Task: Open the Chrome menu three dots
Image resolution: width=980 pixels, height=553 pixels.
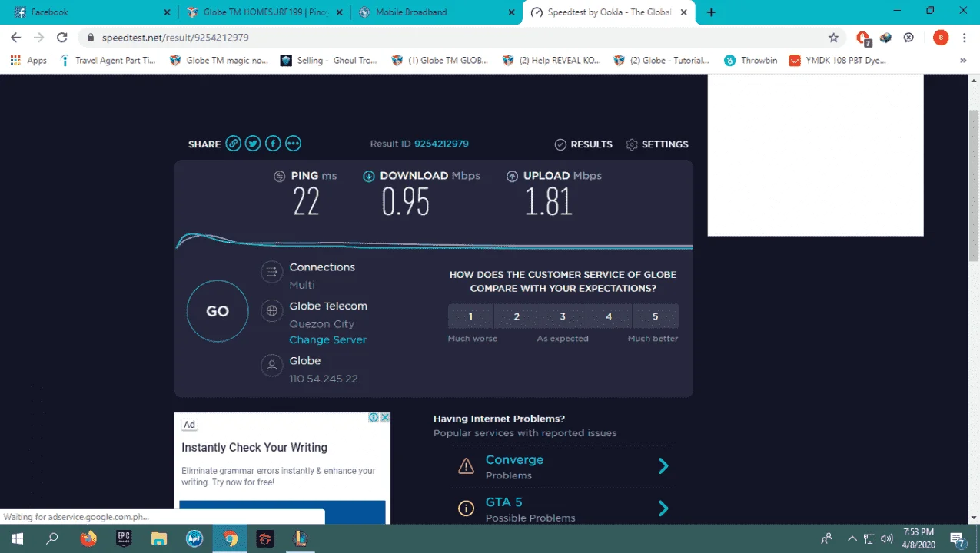Action: pyautogui.click(x=963, y=38)
